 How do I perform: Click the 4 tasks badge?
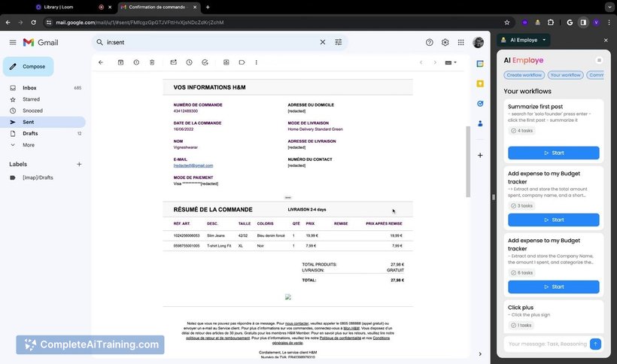point(521,131)
